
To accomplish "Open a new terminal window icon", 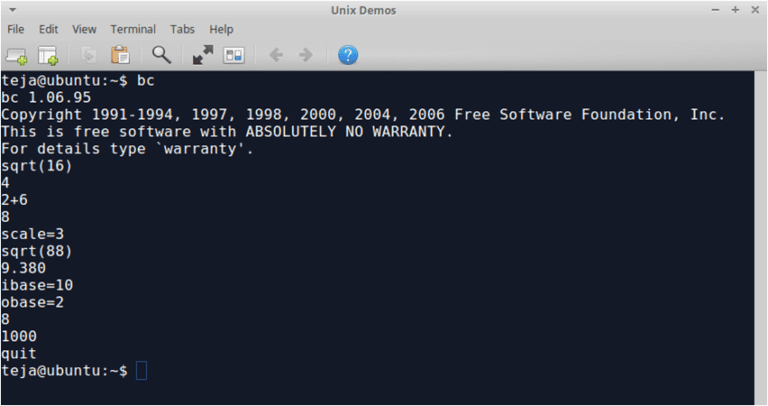I will [48, 55].
